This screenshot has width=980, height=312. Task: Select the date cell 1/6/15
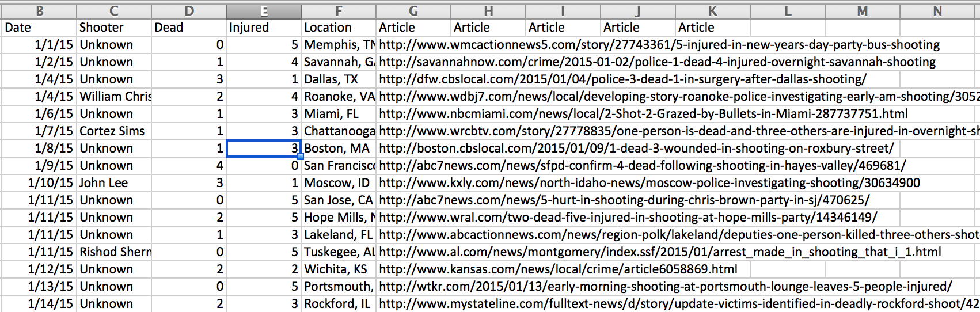[x=39, y=114]
